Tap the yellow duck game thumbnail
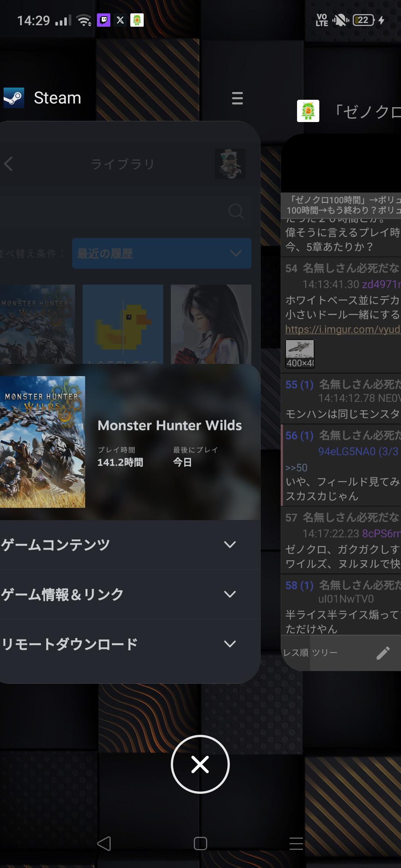 (x=123, y=324)
